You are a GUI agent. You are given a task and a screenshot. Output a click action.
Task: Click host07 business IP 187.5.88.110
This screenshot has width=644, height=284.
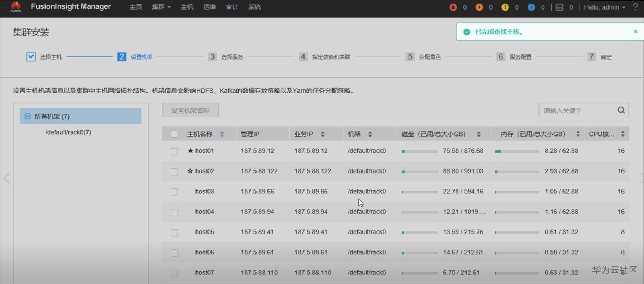313,272
